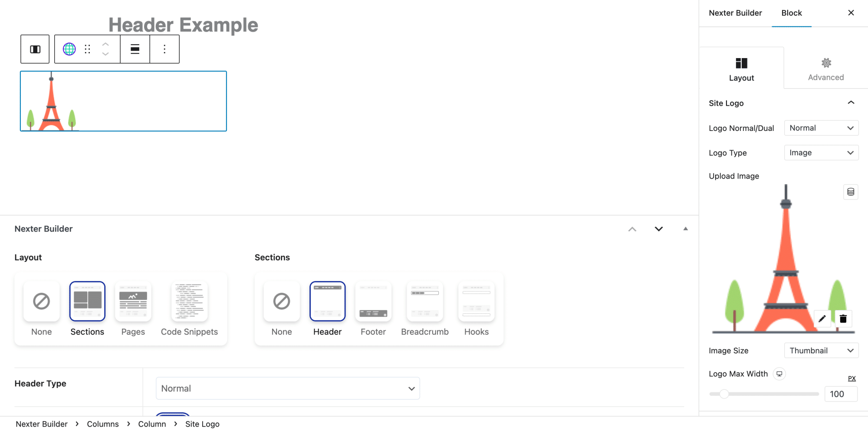Click the Columns breadcrumb link

click(103, 424)
